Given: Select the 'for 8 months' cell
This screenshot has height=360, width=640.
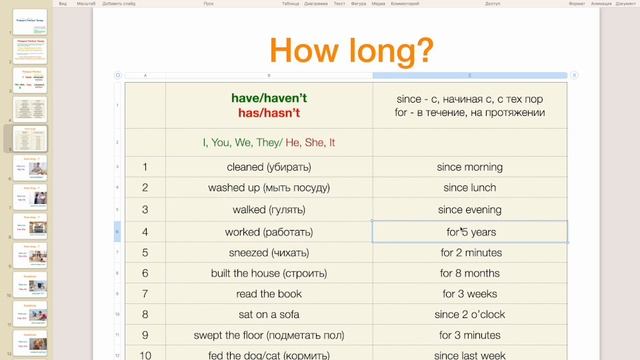Looking at the screenshot, I should point(470,273).
